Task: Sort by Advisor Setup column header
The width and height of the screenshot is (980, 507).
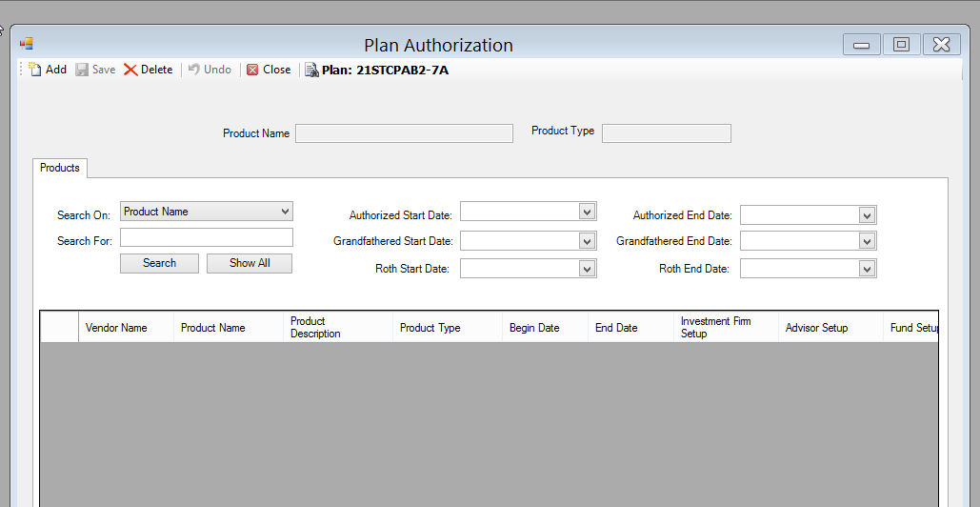Action: [x=830, y=328]
